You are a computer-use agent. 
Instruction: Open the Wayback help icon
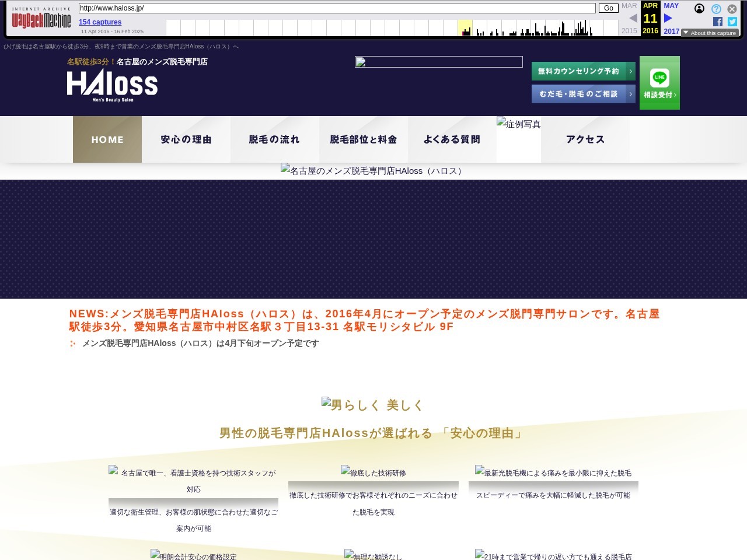tap(716, 9)
